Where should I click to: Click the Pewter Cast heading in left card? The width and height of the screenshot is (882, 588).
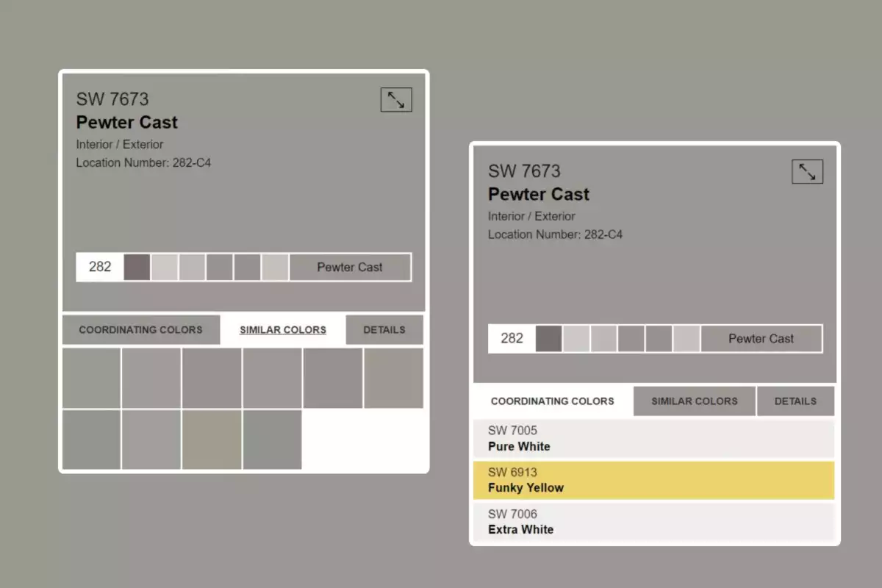(127, 122)
